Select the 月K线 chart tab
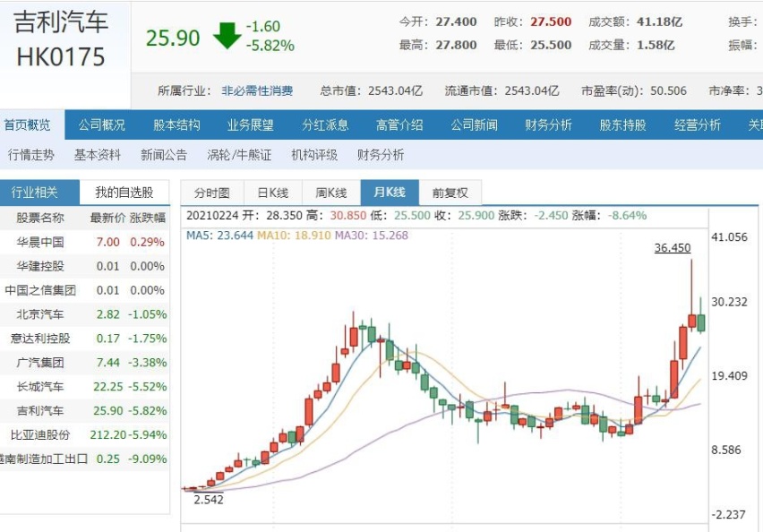Image resolution: width=763 pixels, height=532 pixels. (x=390, y=193)
